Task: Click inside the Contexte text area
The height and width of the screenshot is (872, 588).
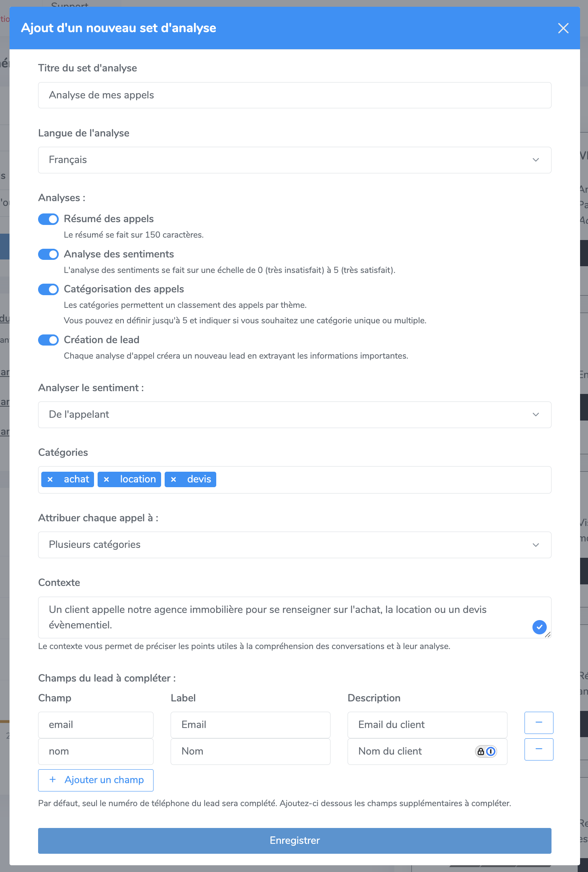Action: tap(278, 617)
